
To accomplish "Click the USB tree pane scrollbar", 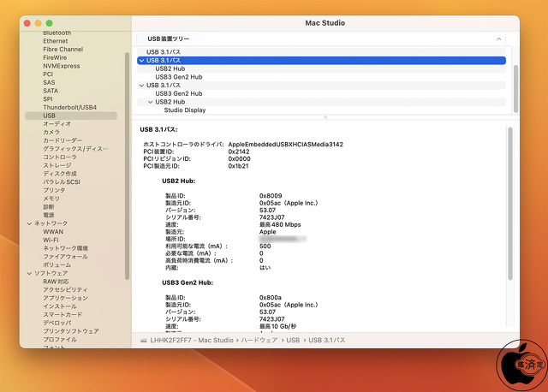I will 515,89.
